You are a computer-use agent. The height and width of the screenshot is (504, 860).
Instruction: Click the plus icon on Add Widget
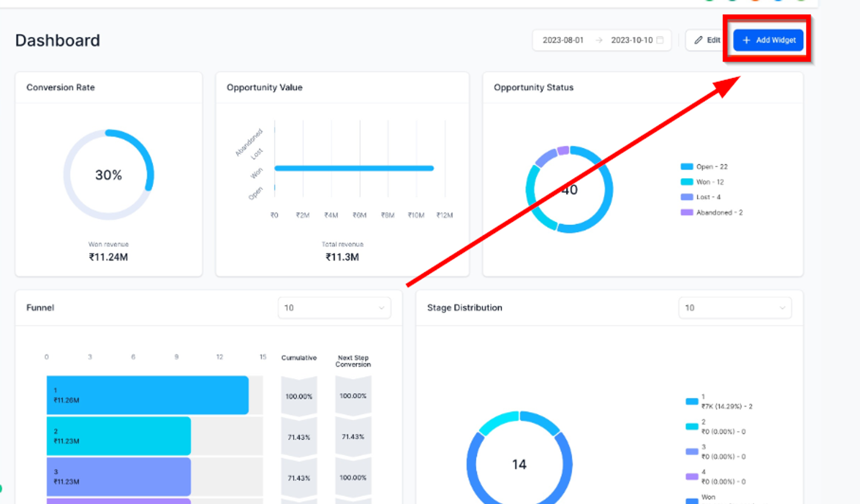[x=746, y=40]
